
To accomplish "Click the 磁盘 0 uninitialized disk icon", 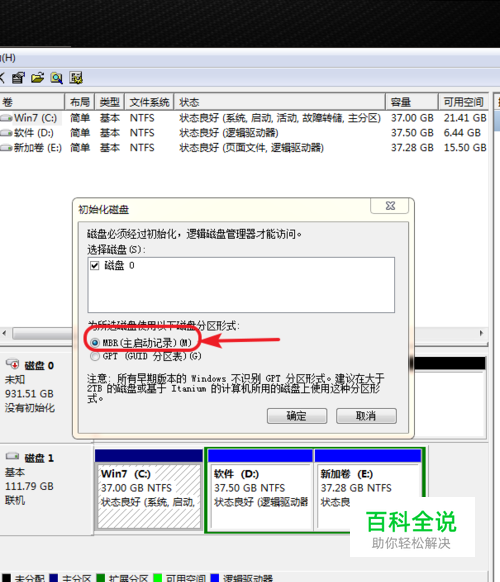I will tap(12, 364).
